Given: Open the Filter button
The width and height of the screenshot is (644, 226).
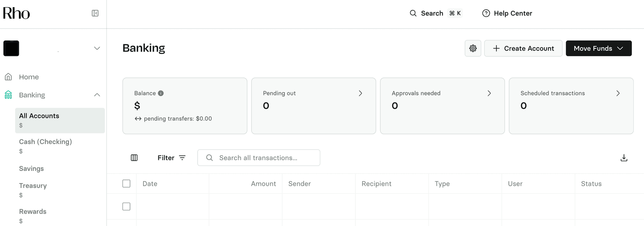Looking at the screenshot, I should (171, 158).
